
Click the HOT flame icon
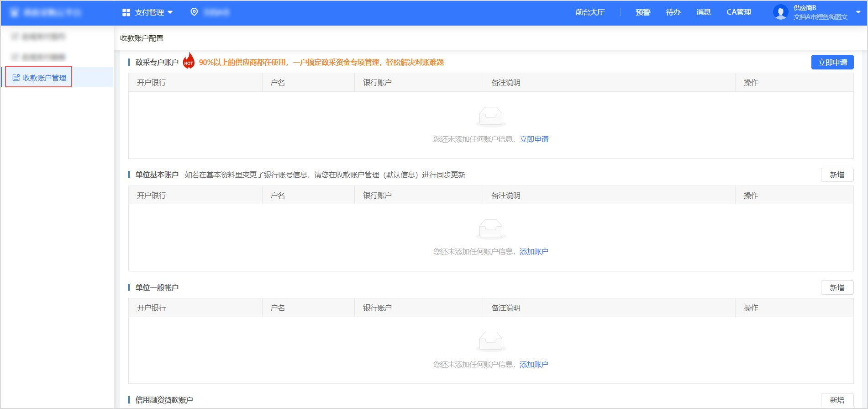189,61
